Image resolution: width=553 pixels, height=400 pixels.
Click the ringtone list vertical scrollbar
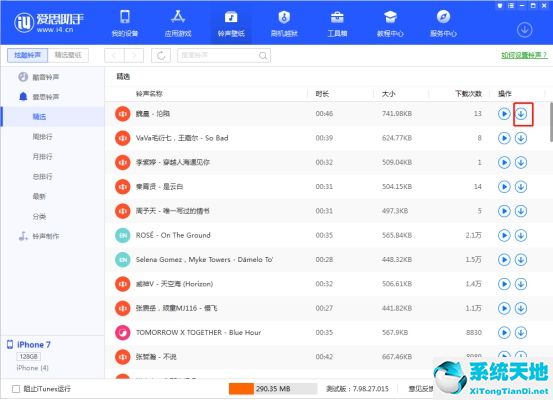pyautogui.click(x=551, y=122)
